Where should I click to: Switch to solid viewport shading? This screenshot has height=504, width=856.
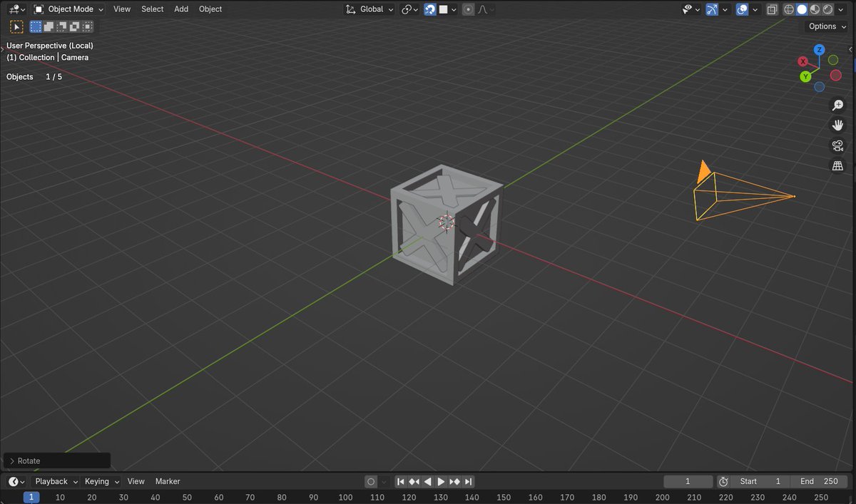pyautogui.click(x=802, y=9)
